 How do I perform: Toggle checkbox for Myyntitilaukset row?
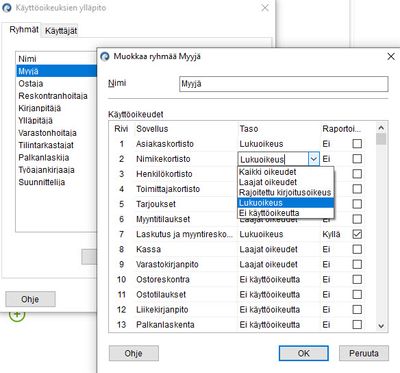[x=357, y=219]
